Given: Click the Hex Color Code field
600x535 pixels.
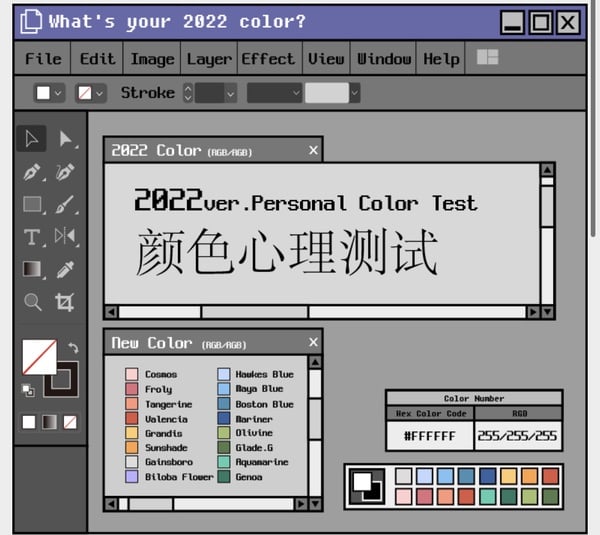Looking at the screenshot, I should [x=430, y=436].
